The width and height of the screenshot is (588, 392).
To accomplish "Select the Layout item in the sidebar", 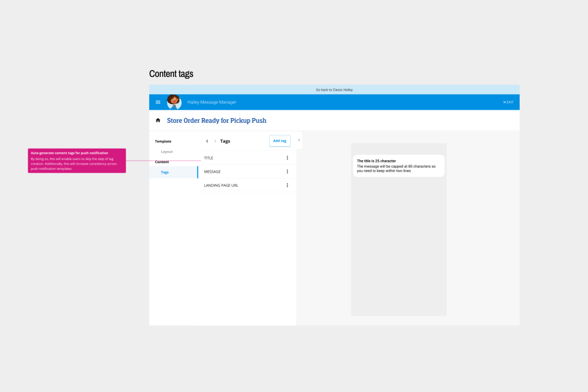I will 167,152.
